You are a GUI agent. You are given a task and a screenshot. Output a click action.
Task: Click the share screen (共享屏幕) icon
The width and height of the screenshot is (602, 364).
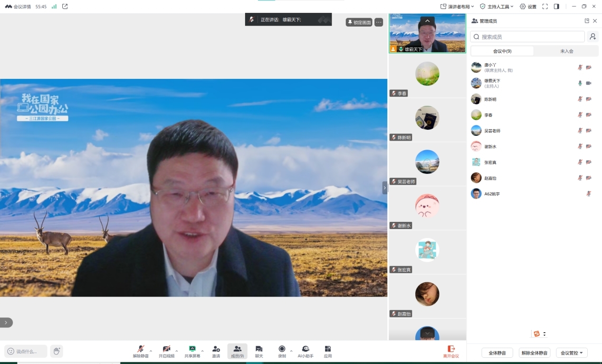[192, 350]
